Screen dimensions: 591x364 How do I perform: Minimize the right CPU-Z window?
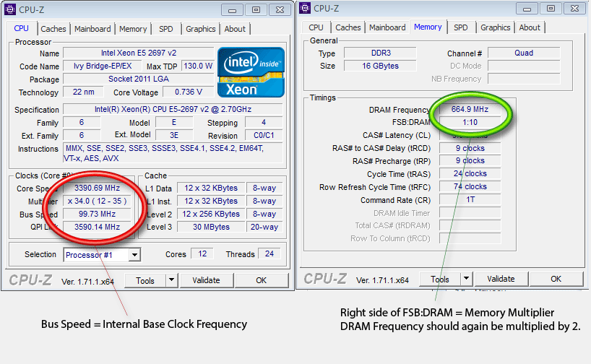coord(527,9)
